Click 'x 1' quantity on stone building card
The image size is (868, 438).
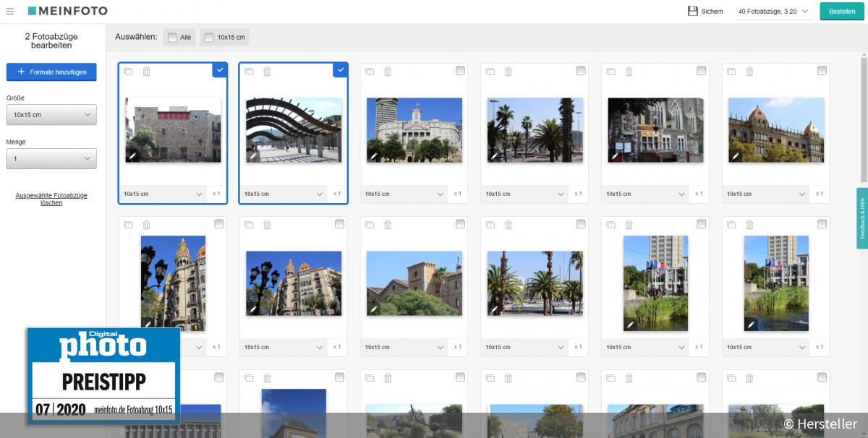point(216,194)
